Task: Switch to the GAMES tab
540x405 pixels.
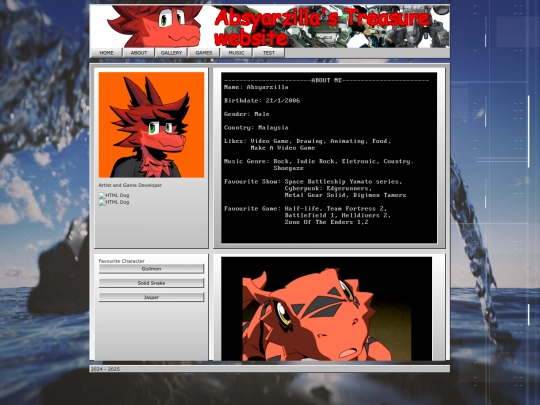Action: pyautogui.click(x=204, y=53)
